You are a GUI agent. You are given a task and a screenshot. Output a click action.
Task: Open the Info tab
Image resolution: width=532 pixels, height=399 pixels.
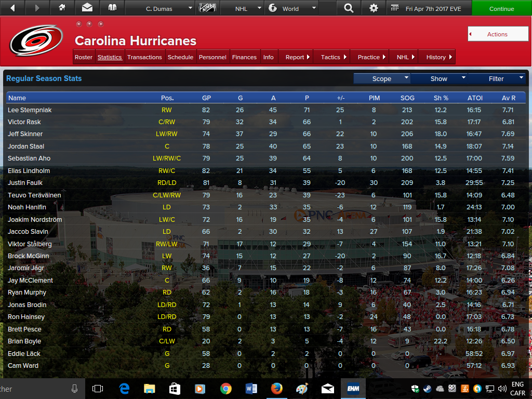click(269, 57)
